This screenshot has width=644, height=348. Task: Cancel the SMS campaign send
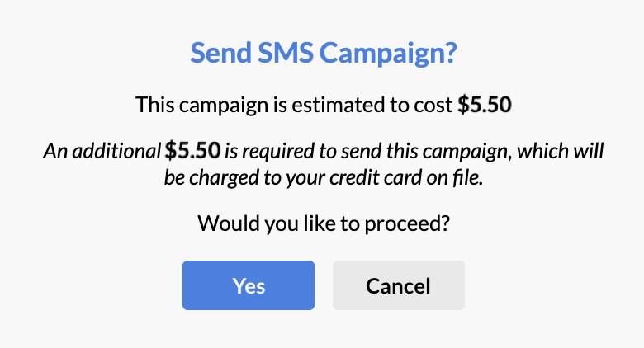(x=399, y=285)
